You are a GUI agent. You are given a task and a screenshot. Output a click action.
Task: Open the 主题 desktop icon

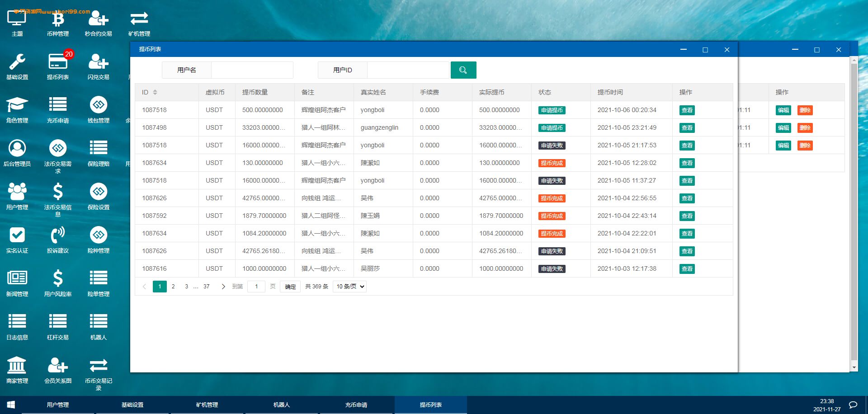coord(17,23)
